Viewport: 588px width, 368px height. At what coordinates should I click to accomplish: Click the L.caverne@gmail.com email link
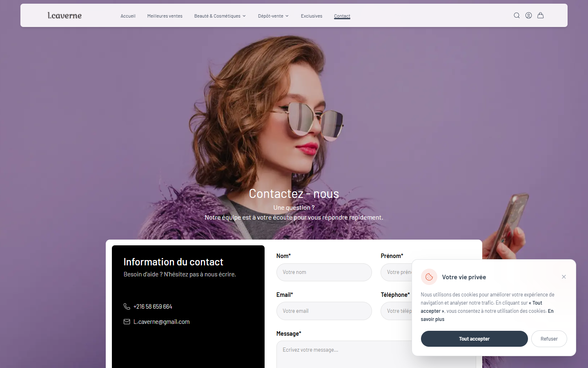[161, 322]
